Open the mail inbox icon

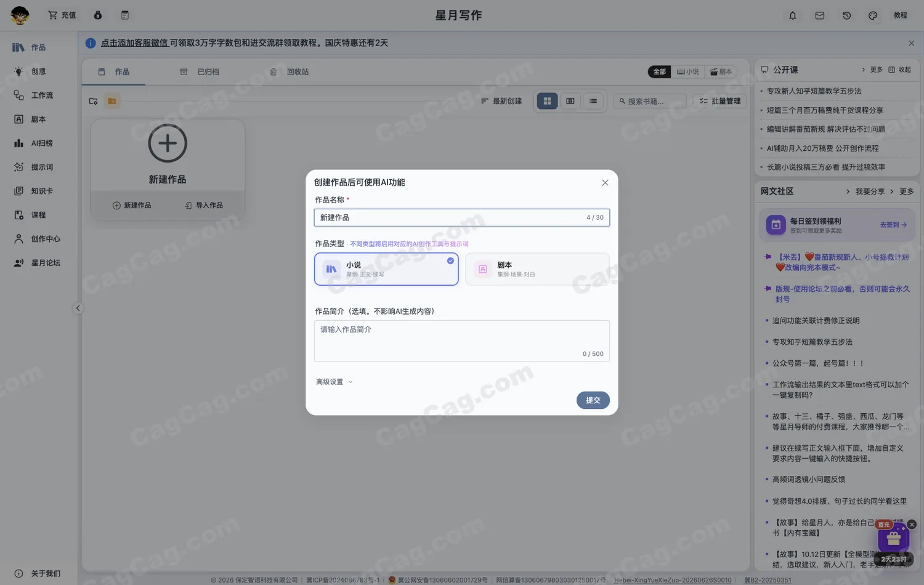[x=820, y=15]
